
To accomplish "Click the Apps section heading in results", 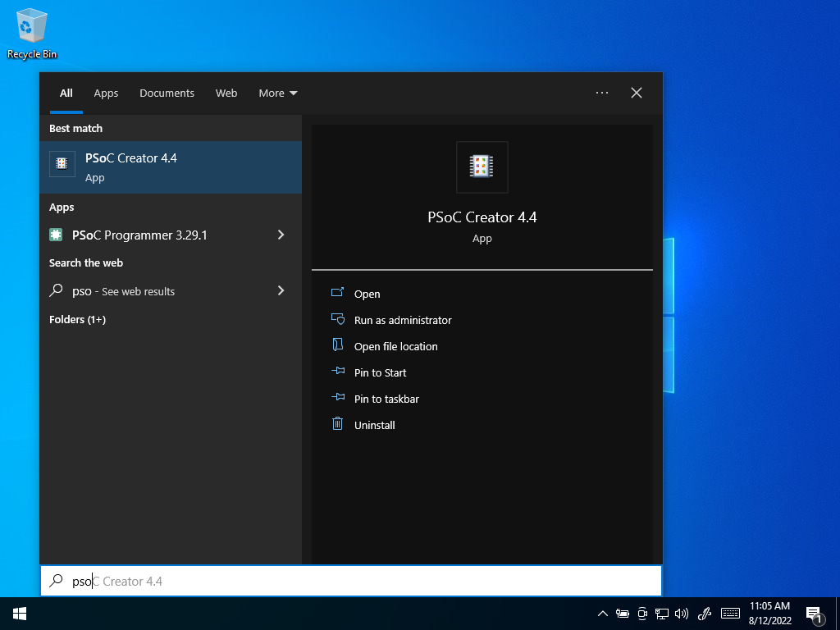I will pyautogui.click(x=62, y=207).
